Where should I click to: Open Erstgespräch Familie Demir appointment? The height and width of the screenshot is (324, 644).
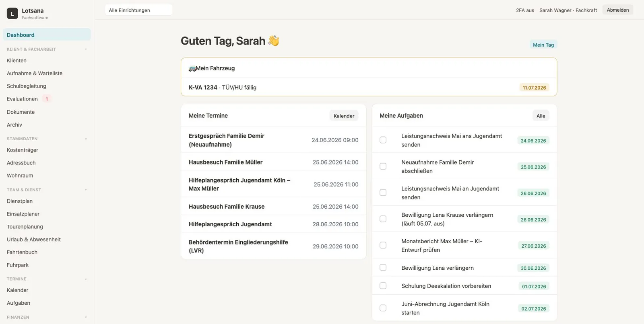click(274, 140)
